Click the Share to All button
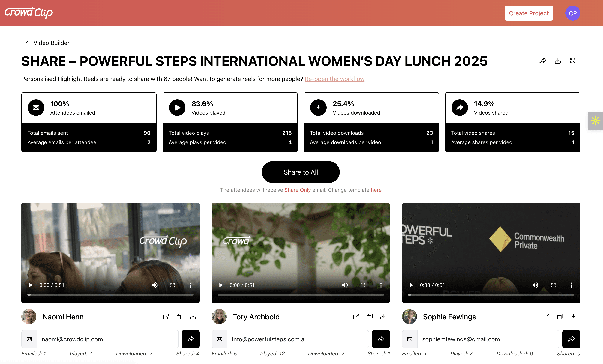This screenshot has width=603, height=364. pos(301,172)
